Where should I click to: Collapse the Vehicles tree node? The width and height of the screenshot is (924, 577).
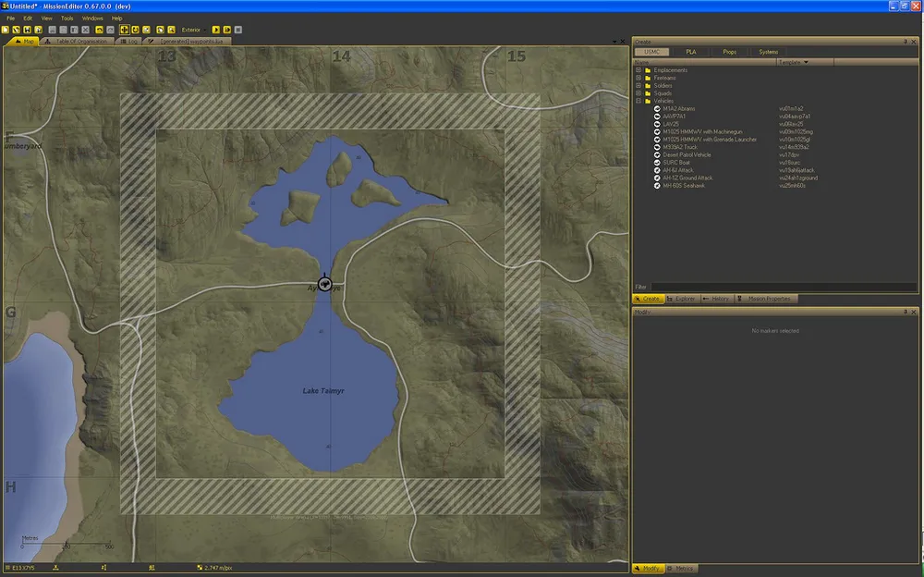click(638, 101)
